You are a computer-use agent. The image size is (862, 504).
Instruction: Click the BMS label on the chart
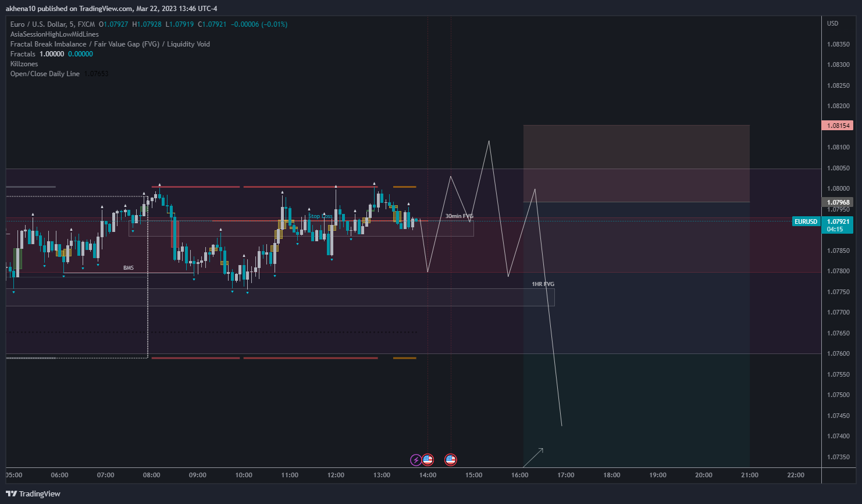pyautogui.click(x=129, y=268)
